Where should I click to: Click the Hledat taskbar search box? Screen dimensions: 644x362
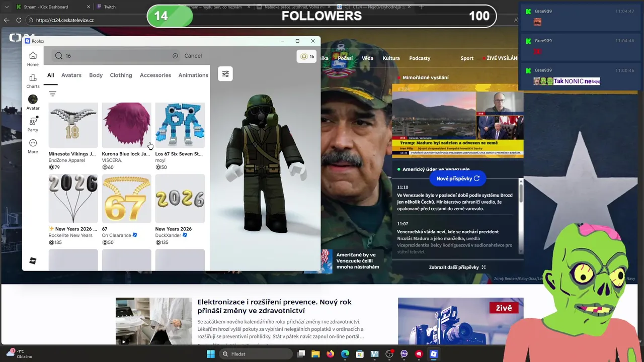[256, 354]
